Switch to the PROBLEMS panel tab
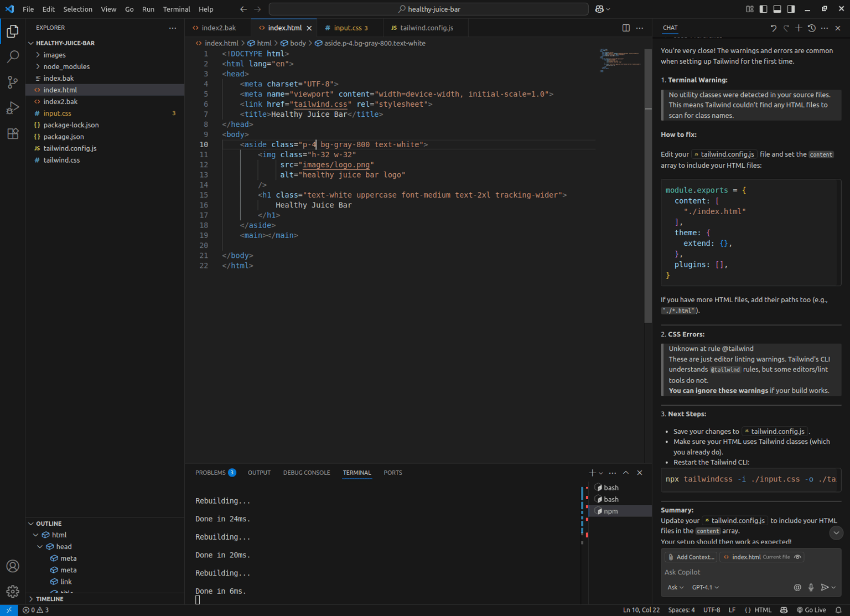 pyautogui.click(x=215, y=473)
